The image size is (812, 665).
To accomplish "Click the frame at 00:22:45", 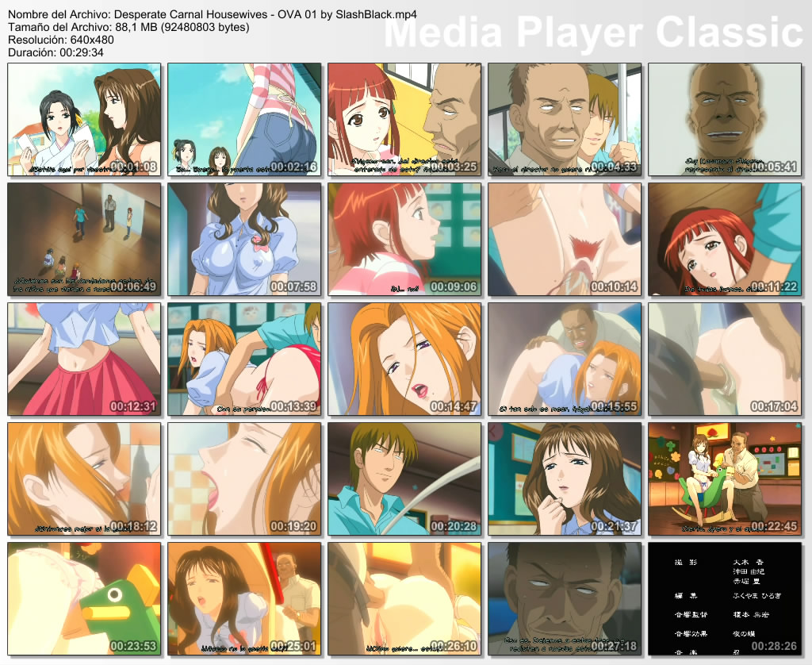I will (725, 479).
